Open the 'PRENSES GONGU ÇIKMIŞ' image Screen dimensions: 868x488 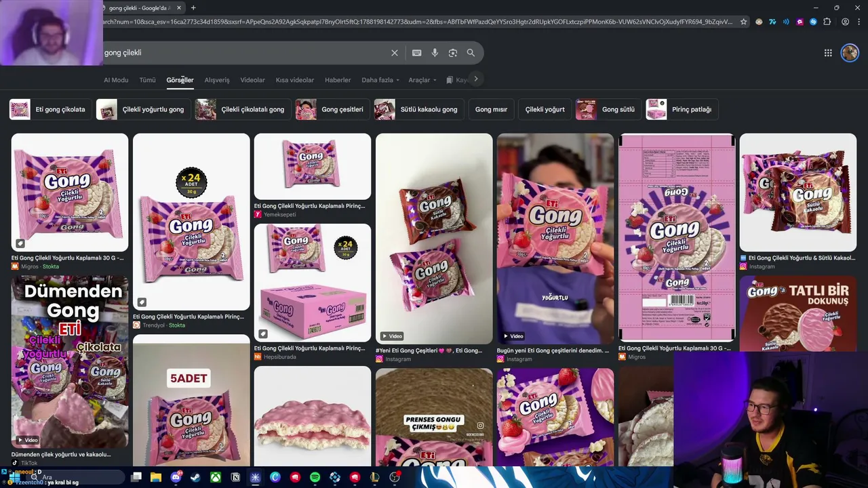434,417
